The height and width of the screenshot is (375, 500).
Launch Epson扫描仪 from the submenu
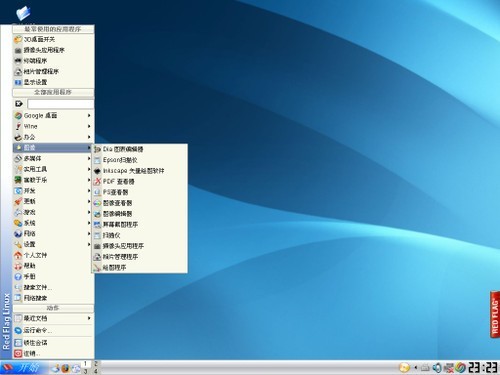pyautogui.click(x=140, y=160)
